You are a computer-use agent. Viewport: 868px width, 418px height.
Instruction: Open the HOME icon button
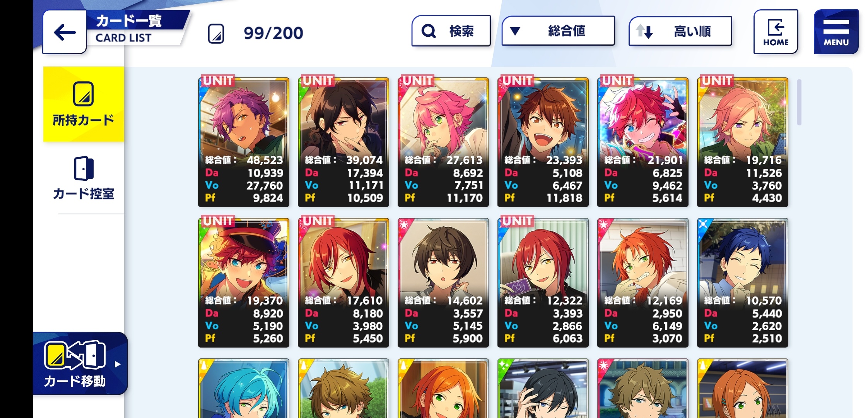pos(776,32)
